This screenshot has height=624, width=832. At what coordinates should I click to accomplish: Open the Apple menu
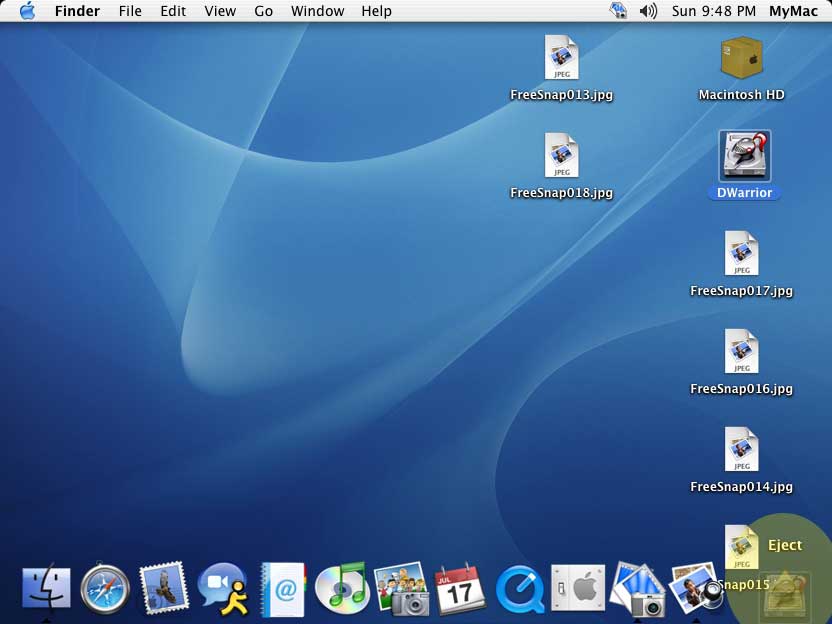27,11
